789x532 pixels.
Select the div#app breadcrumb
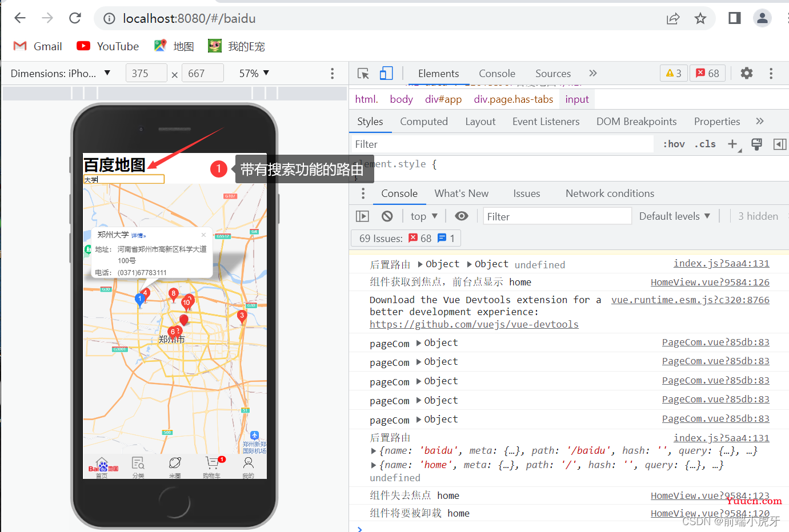tap(443, 99)
